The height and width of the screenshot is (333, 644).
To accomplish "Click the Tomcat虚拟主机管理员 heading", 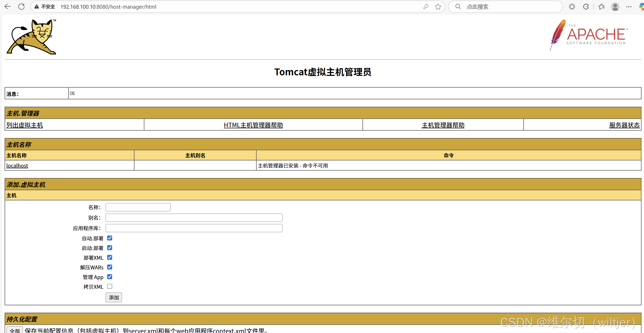I will tap(323, 72).
